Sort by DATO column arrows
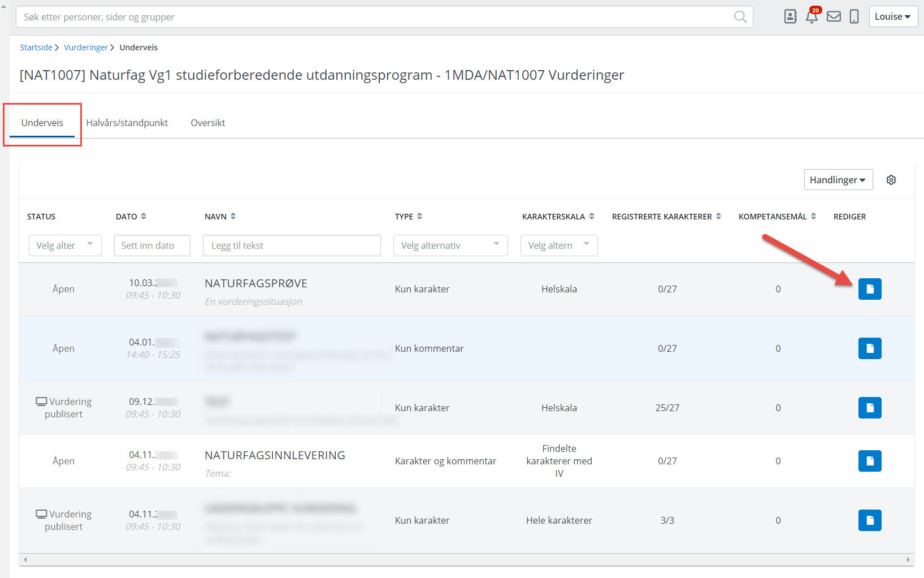The width and height of the screenshot is (924, 578). point(144,217)
